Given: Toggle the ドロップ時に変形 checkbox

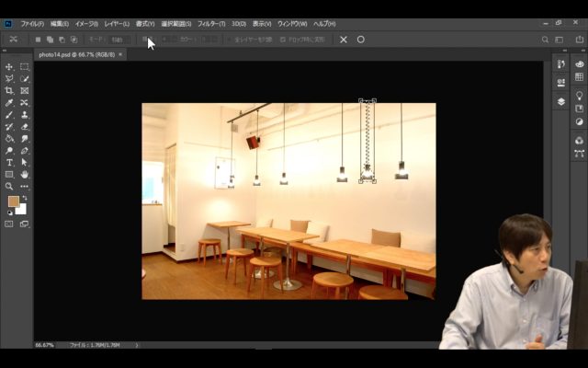Looking at the screenshot, I should [x=283, y=40].
